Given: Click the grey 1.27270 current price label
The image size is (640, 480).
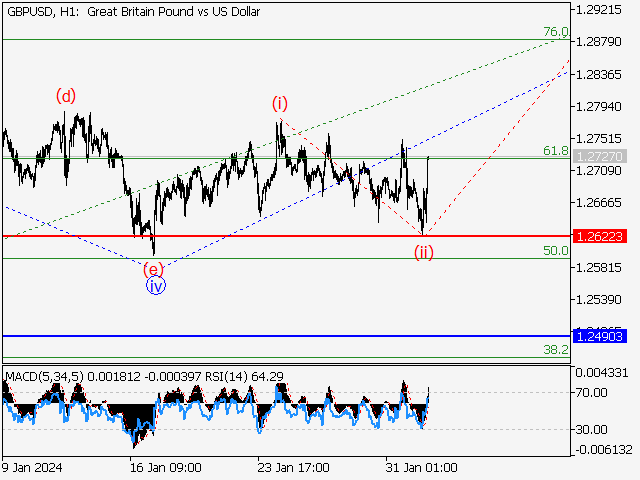Looking at the screenshot, I should 600,156.
